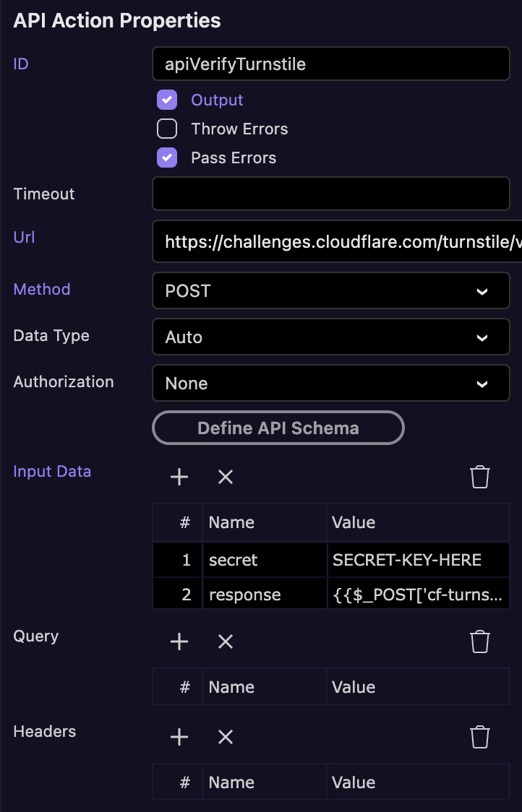Image resolution: width=522 pixels, height=812 pixels.
Task: Delete all Input Data entries
Action: tap(480, 477)
